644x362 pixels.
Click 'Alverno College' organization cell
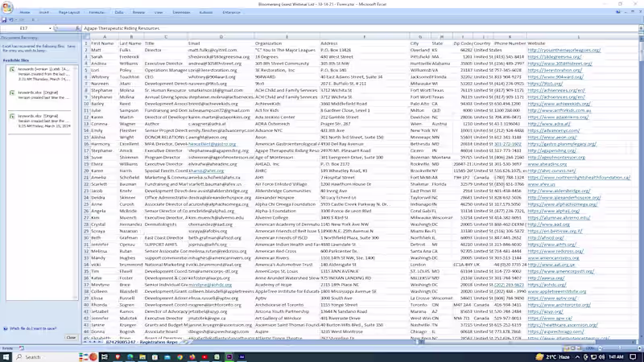pos(287,217)
